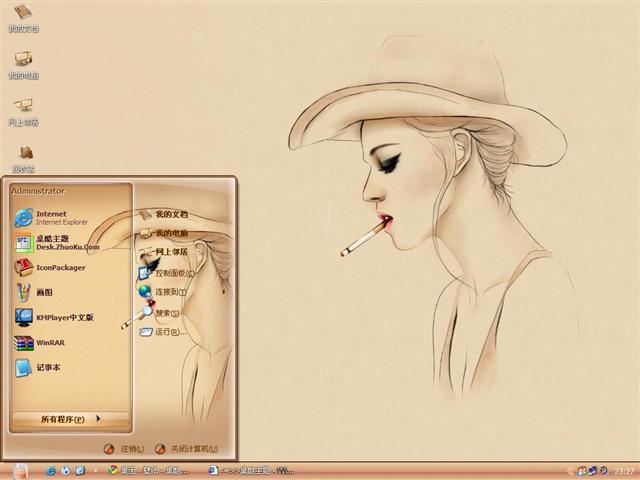The width and height of the screenshot is (640, 480).
Task: Click the third quick launch icon
Action: click(x=80, y=471)
